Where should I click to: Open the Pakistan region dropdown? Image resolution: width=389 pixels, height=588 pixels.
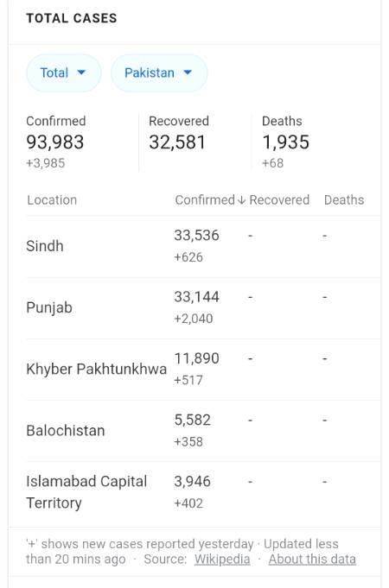click(x=159, y=73)
